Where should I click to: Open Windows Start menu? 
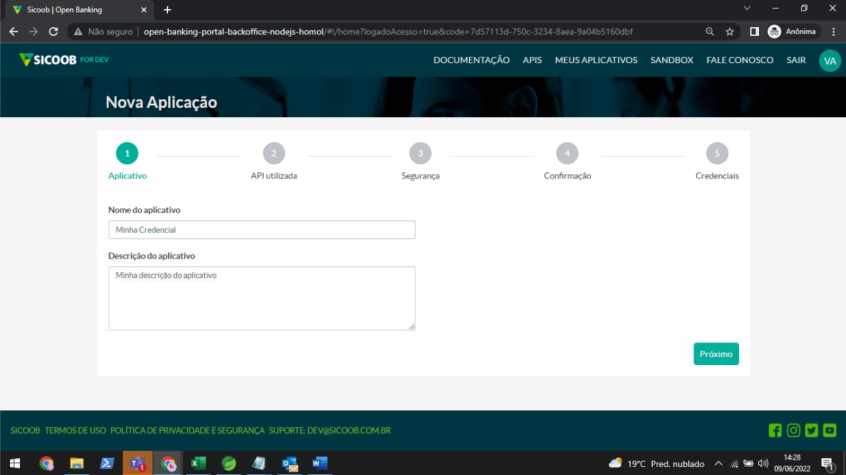point(15,463)
